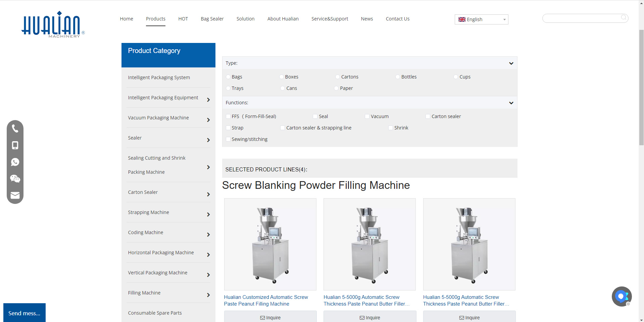Image resolution: width=644 pixels, height=322 pixels.
Task: Collapse the Type filter chevron
Action: (511, 63)
